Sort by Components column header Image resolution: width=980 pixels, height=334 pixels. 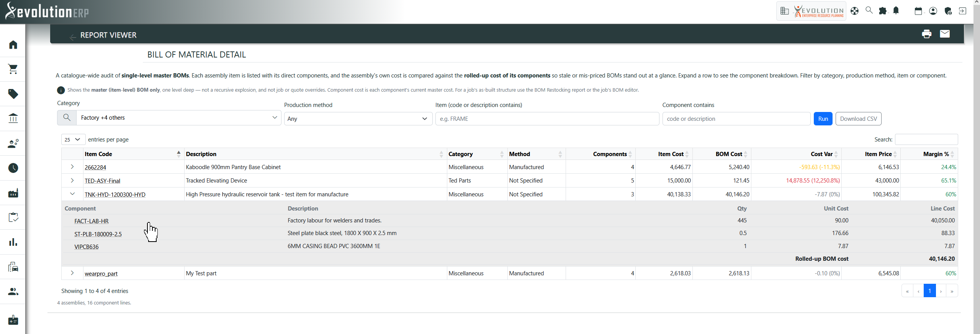tap(600, 154)
